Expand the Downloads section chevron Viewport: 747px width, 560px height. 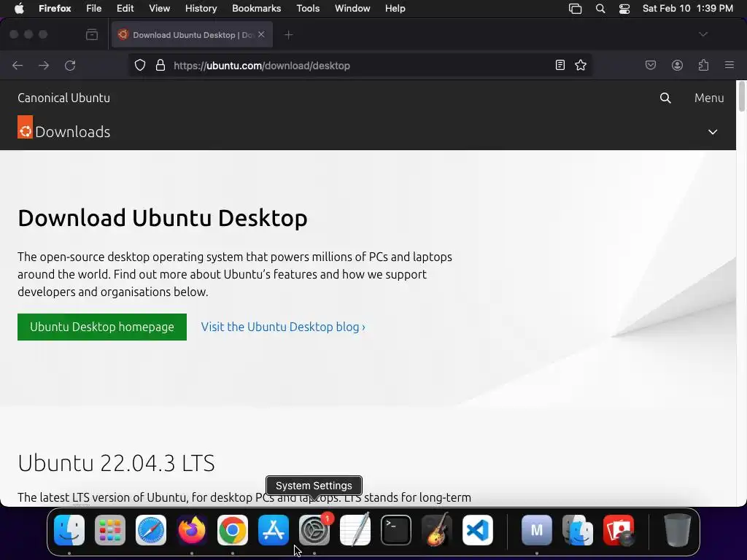[713, 132]
